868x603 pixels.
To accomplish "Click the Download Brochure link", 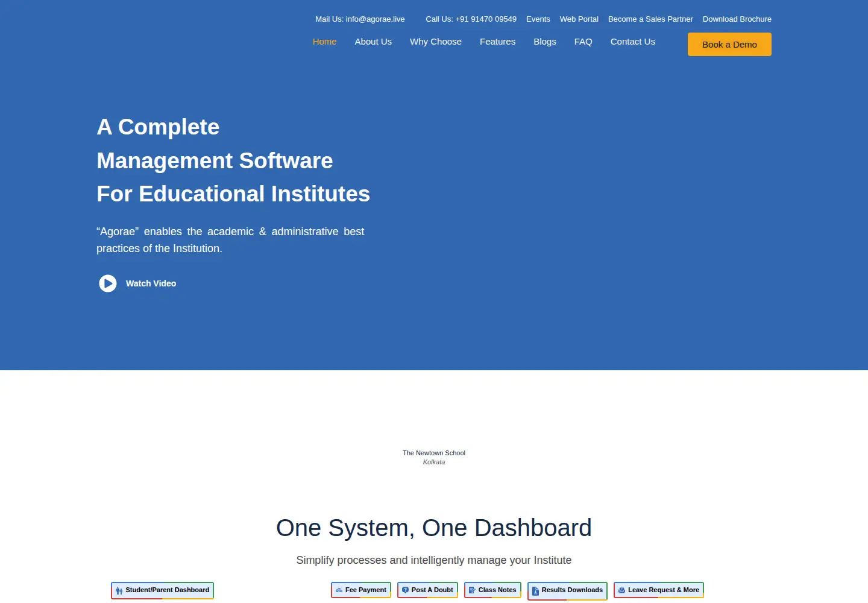I will click(737, 19).
